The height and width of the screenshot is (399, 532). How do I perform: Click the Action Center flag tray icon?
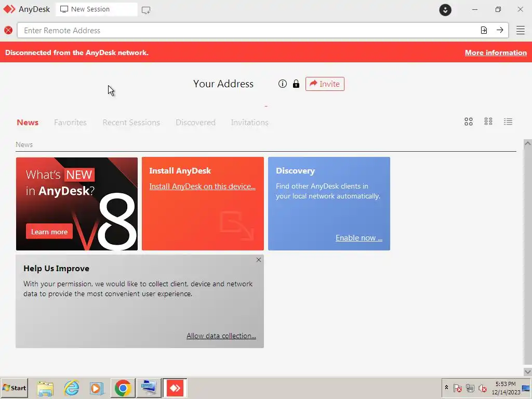(x=457, y=388)
